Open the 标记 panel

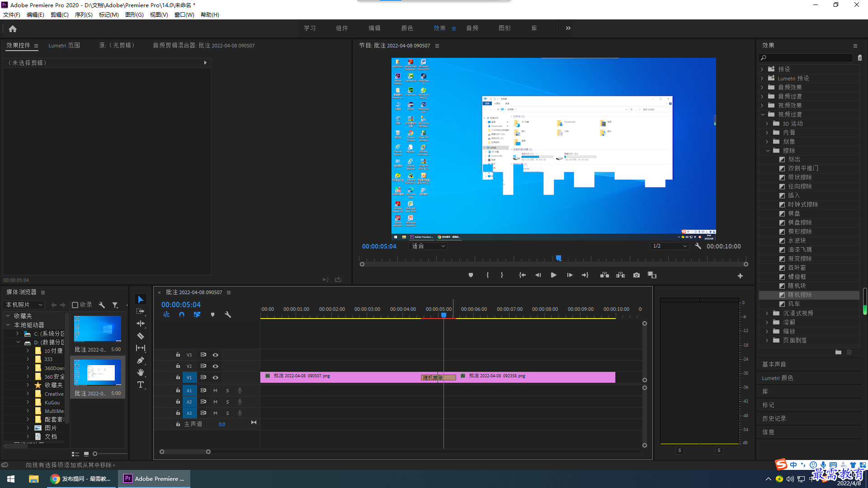click(768, 405)
